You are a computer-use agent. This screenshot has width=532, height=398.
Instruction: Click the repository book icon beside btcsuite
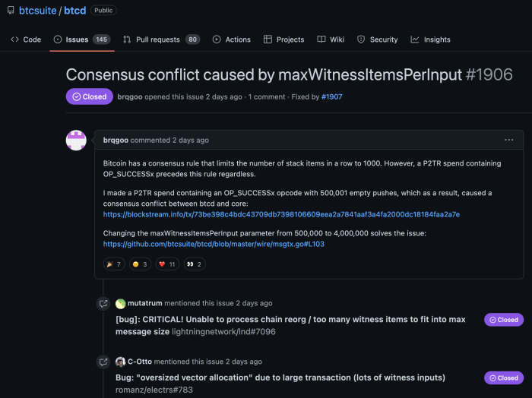(x=12, y=11)
